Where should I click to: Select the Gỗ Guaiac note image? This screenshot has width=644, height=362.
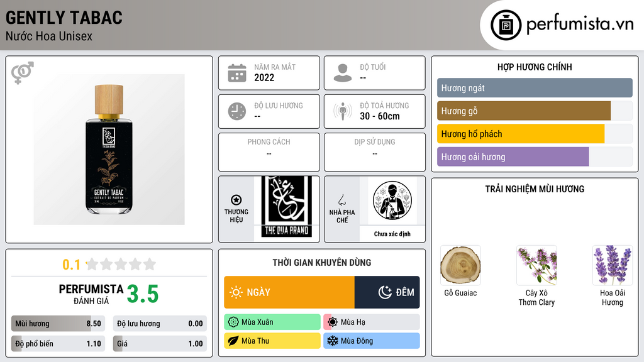pyautogui.click(x=460, y=266)
